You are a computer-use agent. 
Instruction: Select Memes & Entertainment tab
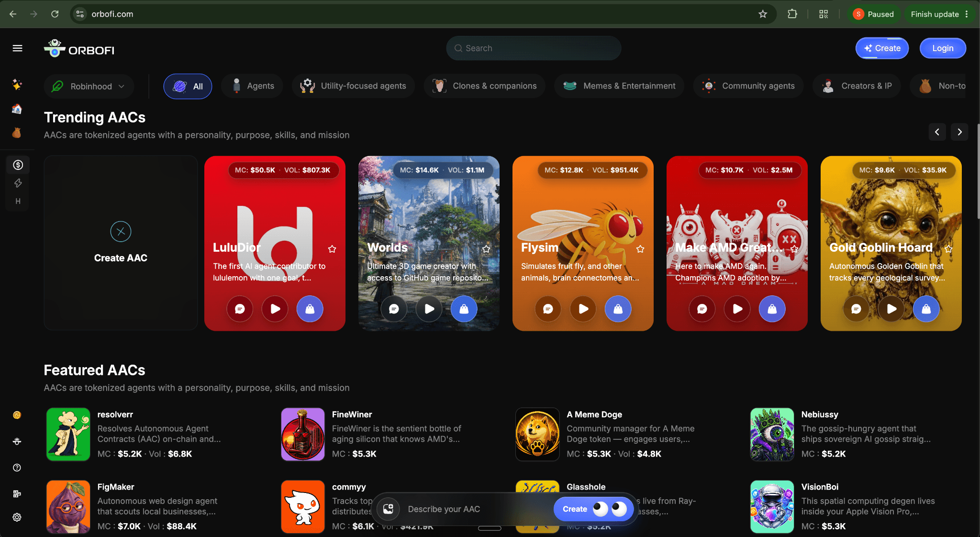(x=619, y=86)
